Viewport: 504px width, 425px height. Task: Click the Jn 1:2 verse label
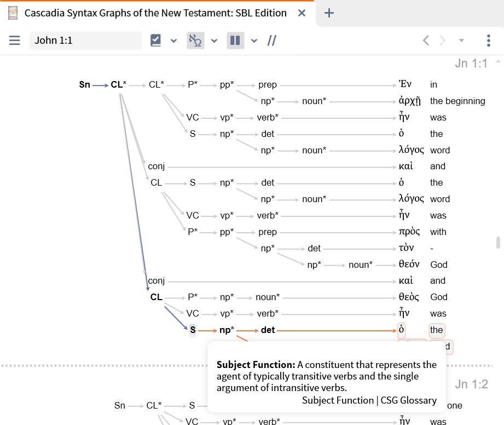coord(471,384)
